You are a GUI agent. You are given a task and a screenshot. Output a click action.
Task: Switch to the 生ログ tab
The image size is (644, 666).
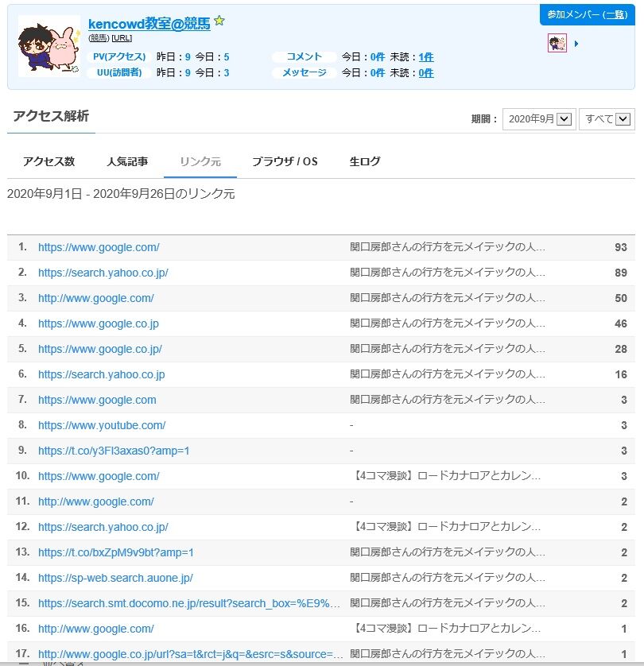tap(365, 161)
